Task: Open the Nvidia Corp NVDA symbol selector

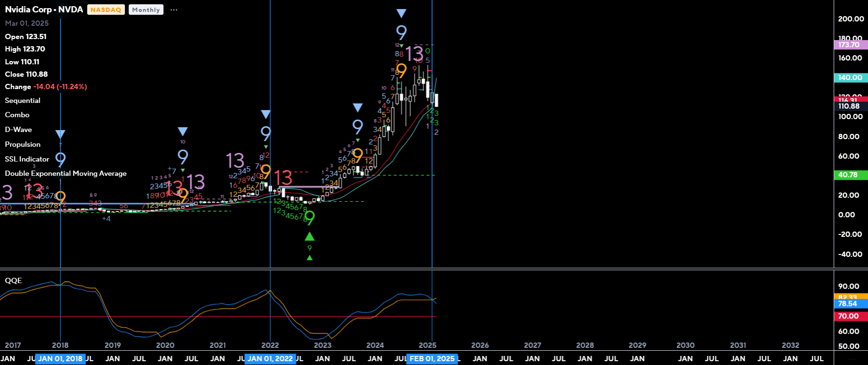Action: click(44, 10)
